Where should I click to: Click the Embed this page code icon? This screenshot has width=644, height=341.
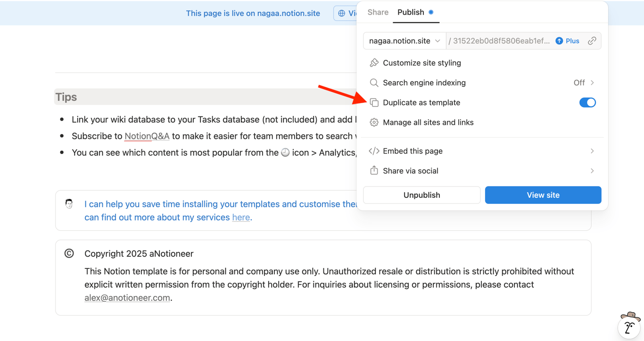[374, 151]
